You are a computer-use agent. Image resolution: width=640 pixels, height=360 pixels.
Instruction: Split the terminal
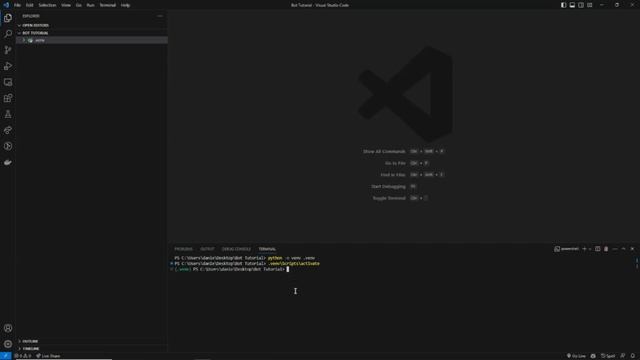[x=598, y=249]
